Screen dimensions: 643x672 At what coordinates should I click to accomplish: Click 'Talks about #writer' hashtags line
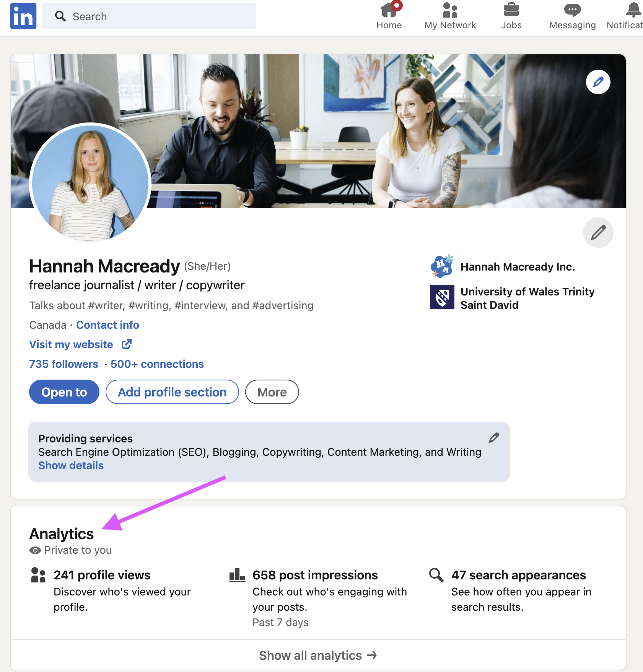point(171,305)
